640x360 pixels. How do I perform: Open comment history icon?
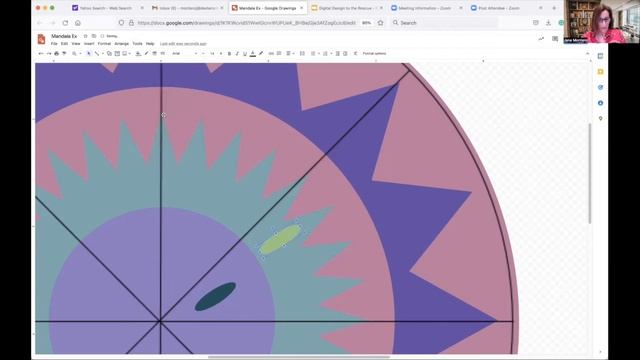[555, 39]
